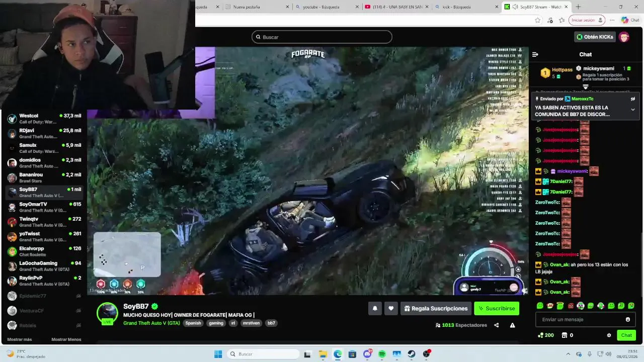Open Bananirou channel in sidebar

click(x=44, y=177)
